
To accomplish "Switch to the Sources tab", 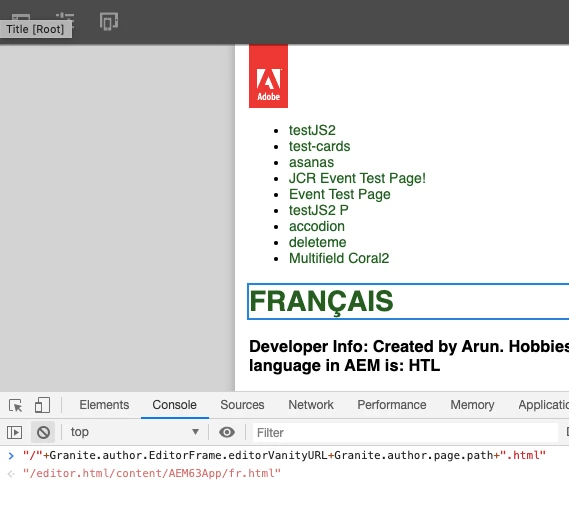I will click(242, 405).
